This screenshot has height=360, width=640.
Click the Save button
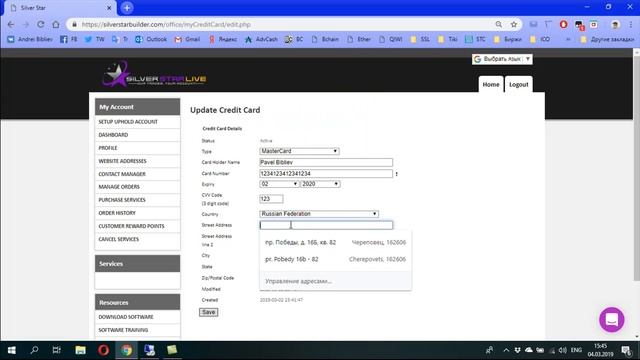pos(209,312)
